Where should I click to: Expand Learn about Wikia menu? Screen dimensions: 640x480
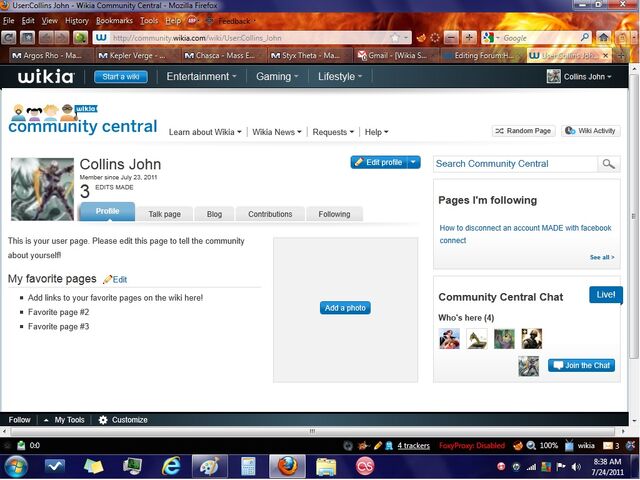click(x=205, y=132)
